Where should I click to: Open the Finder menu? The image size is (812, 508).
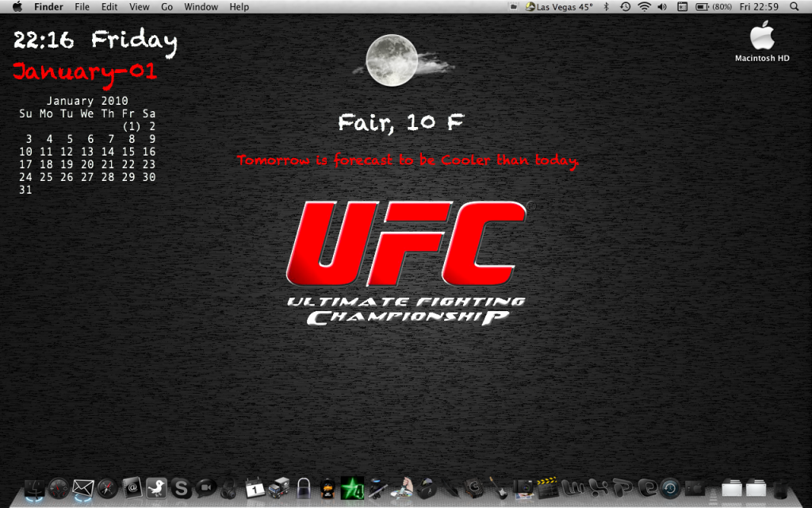(48, 6)
